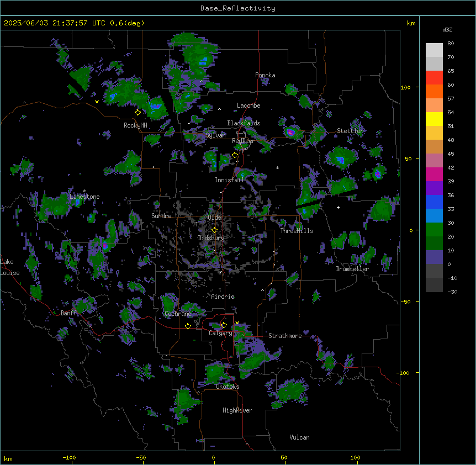Screen dimensions: 476x465
Task: Click the RedDeer label
Action: (243, 141)
